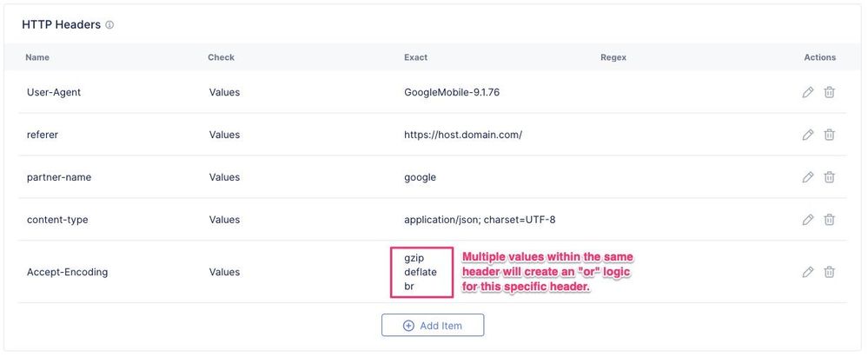
Task: Select the GoogleMobile-9.1.76 exact value
Action: pyautogui.click(x=451, y=92)
